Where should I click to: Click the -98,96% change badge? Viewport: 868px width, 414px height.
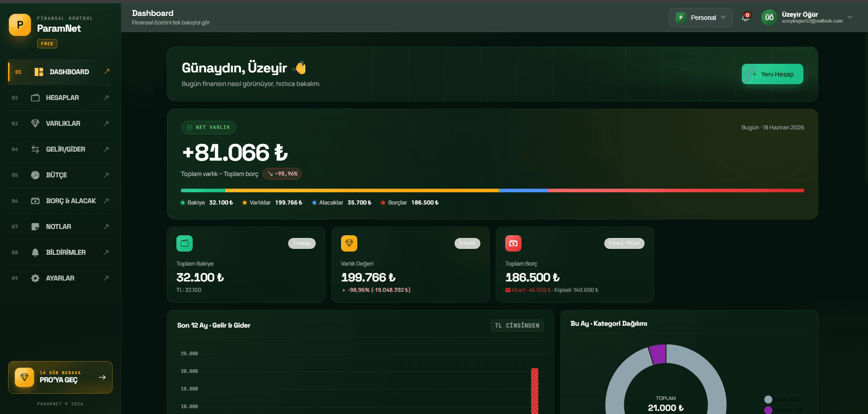coord(282,174)
